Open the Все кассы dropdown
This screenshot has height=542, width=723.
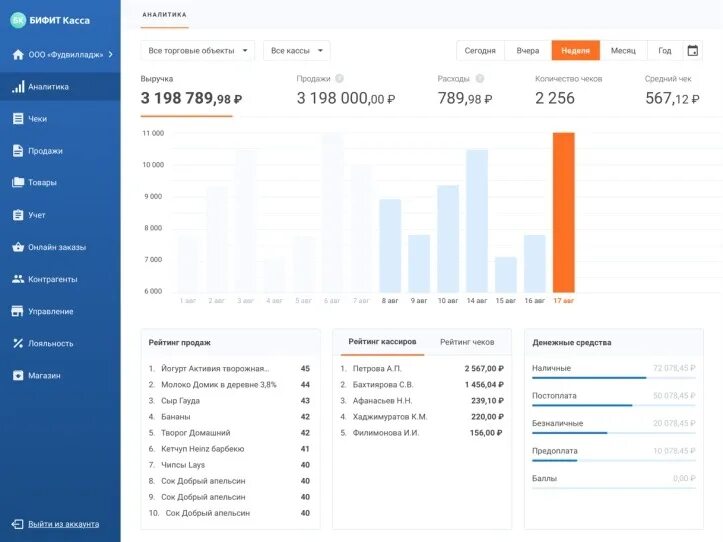click(296, 51)
